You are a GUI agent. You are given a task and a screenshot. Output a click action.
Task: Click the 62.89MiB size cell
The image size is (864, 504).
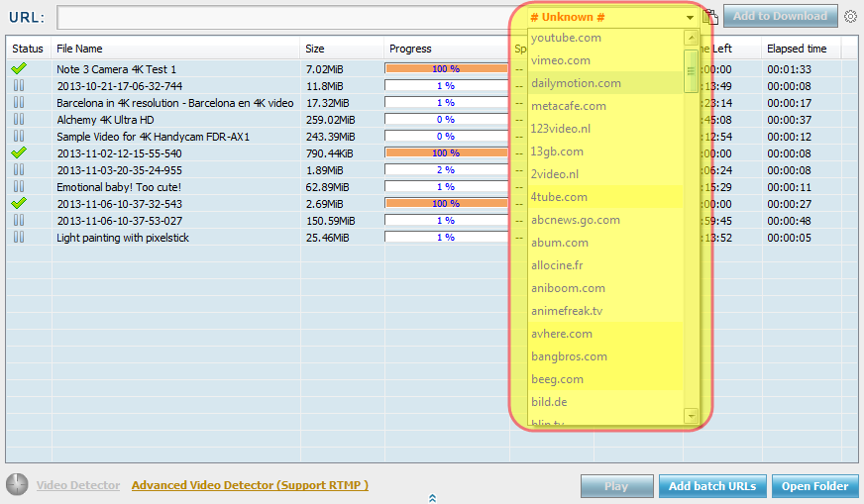tap(327, 187)
